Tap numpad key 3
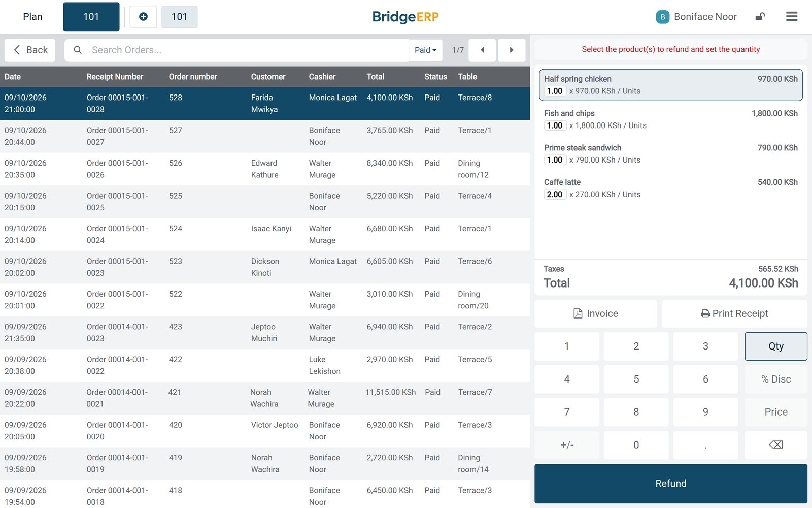The image size is (812, 508). (705, 346)
